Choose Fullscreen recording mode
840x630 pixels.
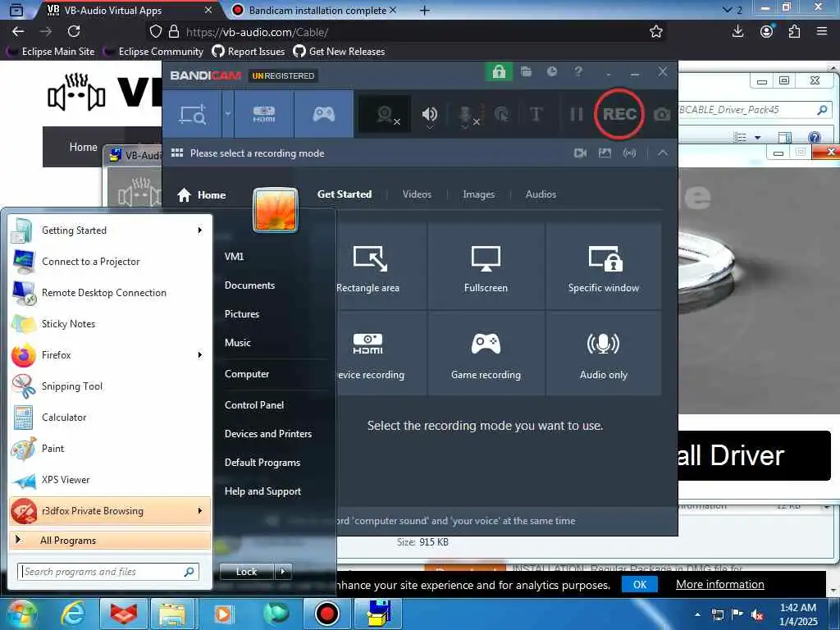pos(486,267)
